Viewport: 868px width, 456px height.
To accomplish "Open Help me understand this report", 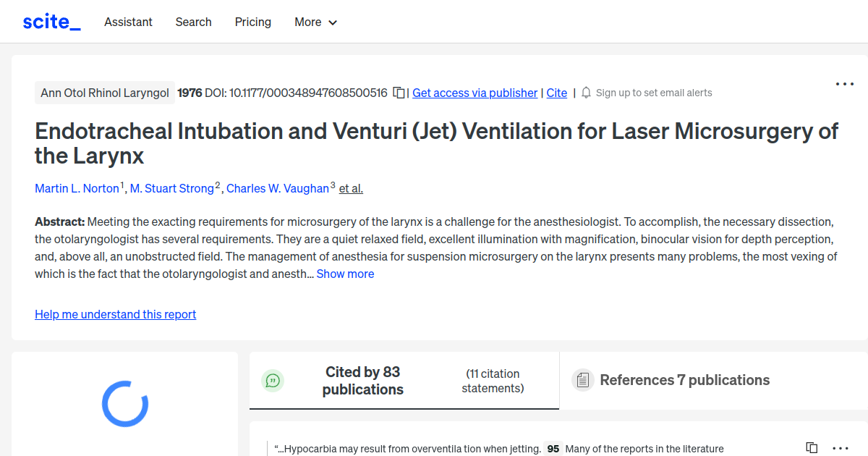I will [x=115, y=314].
